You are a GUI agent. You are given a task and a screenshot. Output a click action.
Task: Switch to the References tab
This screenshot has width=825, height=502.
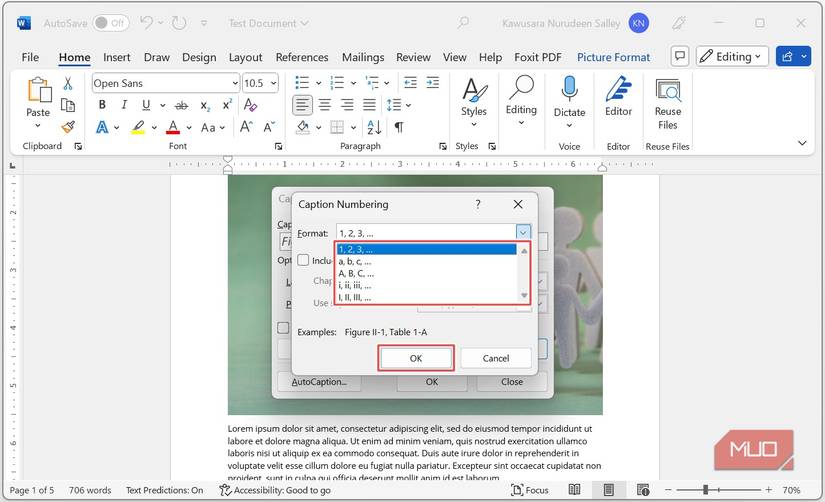click(302, 57)
